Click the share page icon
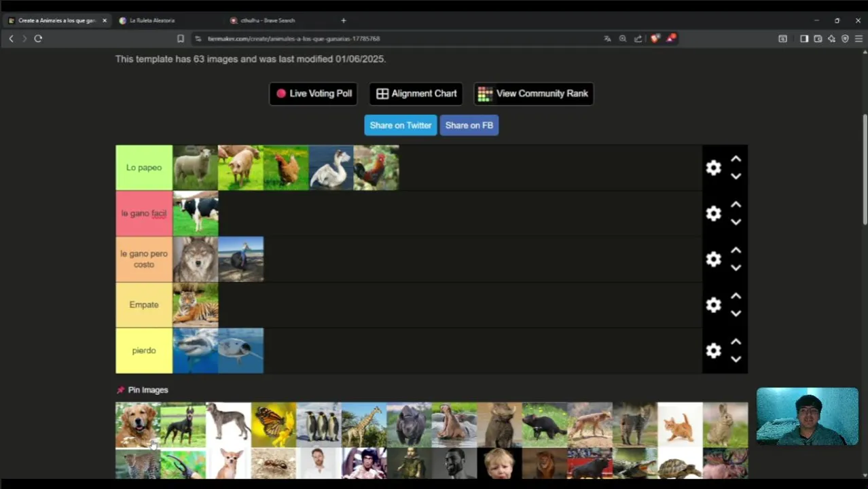This screenshot has width=868, height=489. click(x=638, y=39)
